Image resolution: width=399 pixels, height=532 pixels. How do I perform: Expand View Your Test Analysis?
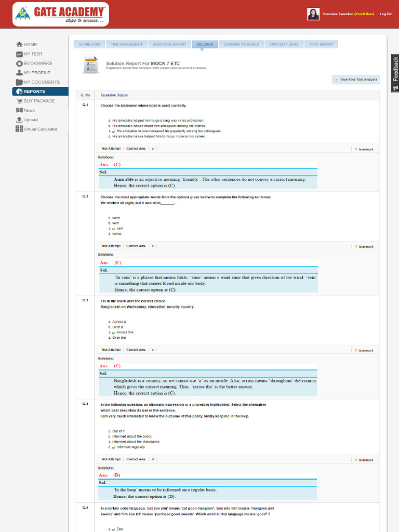point(355,79)
